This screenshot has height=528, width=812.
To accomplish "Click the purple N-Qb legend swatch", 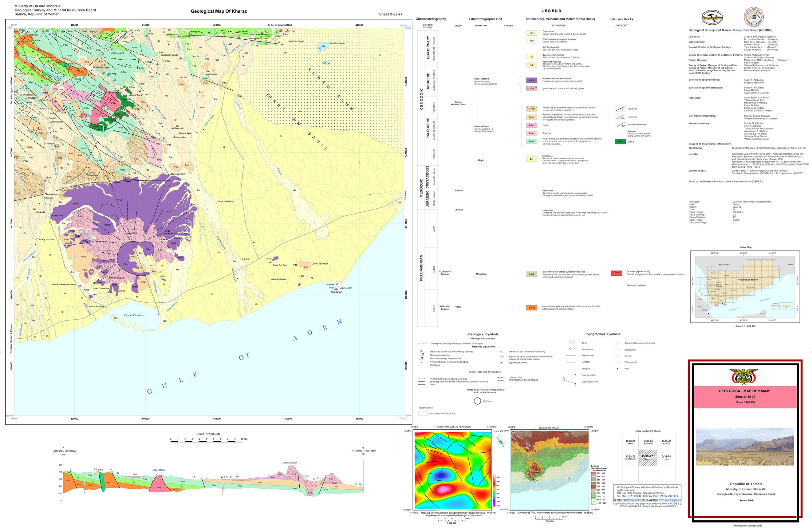I will pyautogui.click(x=532, y=80).
